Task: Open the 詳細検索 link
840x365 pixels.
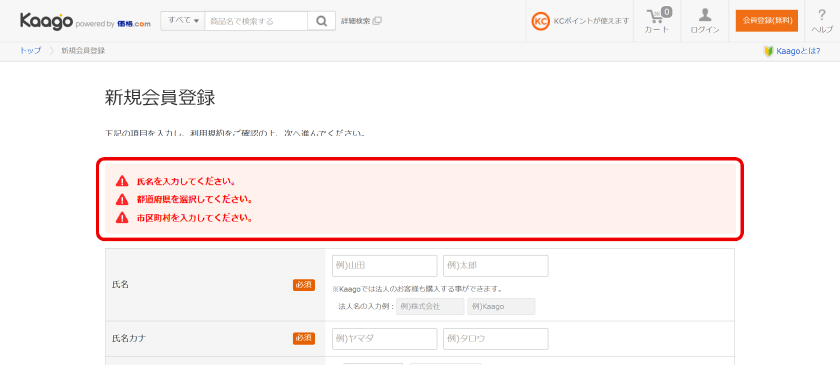Action: point(356,21)
